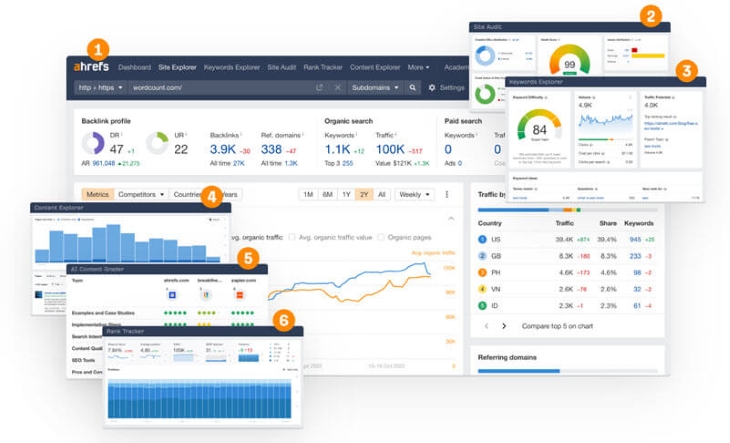Image resolution: width=730 pixels, height=443 pixels.
Task: Set the chart range to 1M
Action: 308,195
